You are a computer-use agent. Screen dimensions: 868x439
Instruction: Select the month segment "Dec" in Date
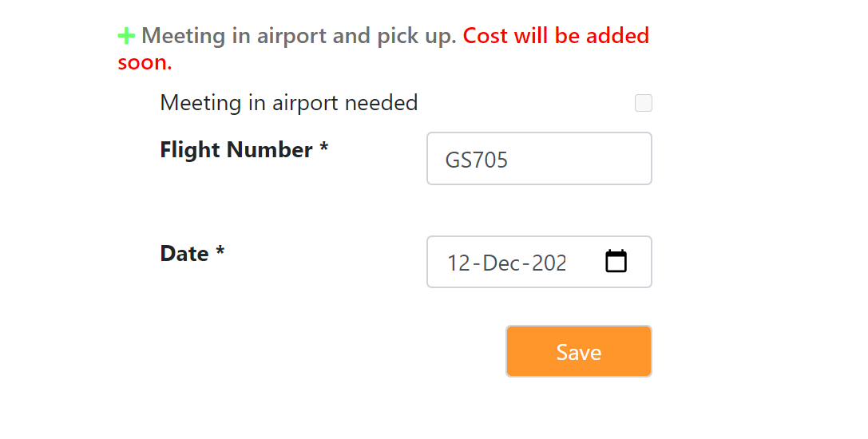pyautogui.click(x=501, y=263)
